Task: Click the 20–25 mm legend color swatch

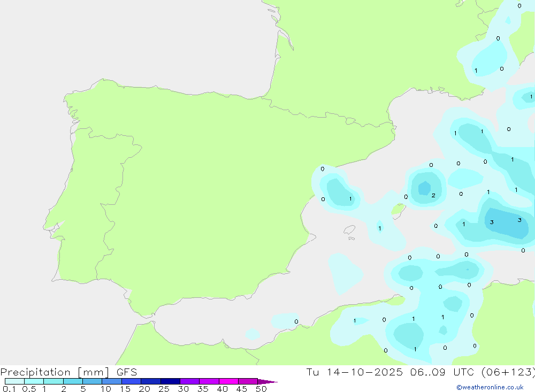Action: click(x=150, y=381)
